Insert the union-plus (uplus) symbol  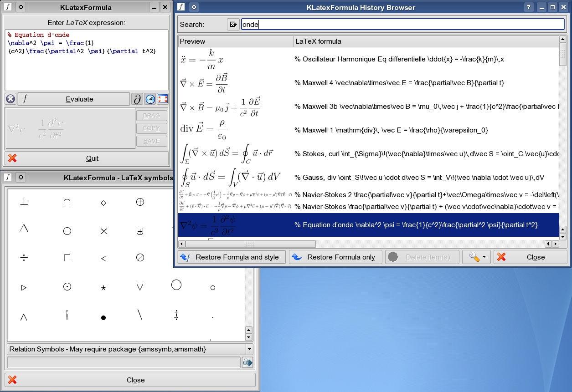pos(140,231)
